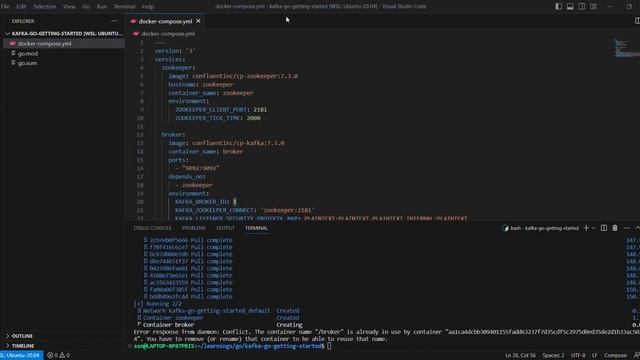Split the terminal with the split icon
640x360 pixels.
tap(604, 228)
